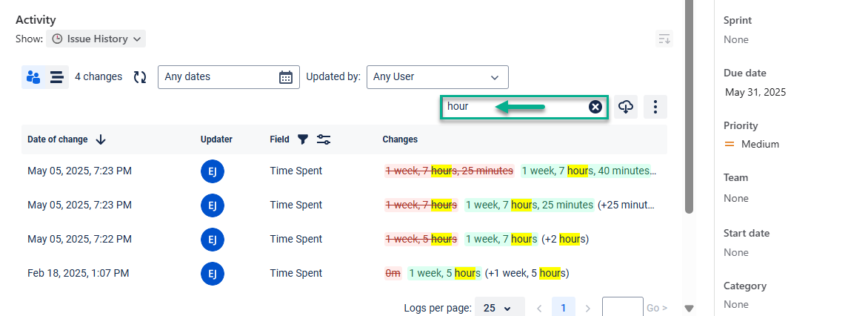Click the Field column filter funnel icon
The width and height of the screenshot is (868, 316).
[303, 139]
